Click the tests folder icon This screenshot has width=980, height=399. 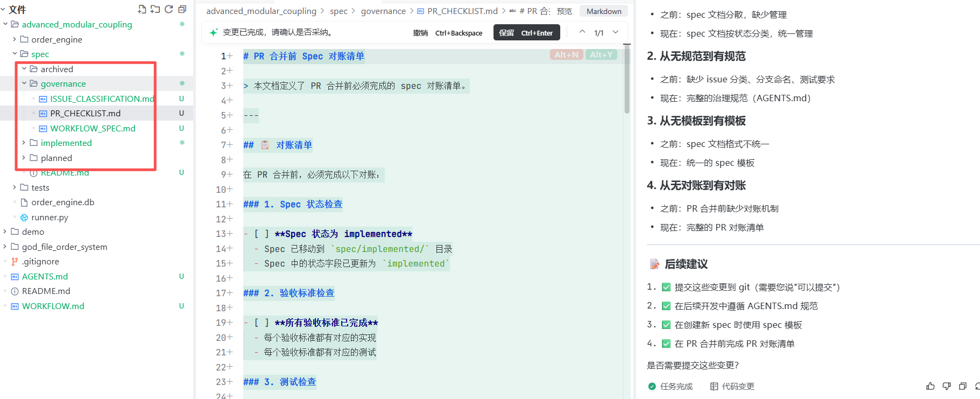pyautogui.click(x=24, y=187)
